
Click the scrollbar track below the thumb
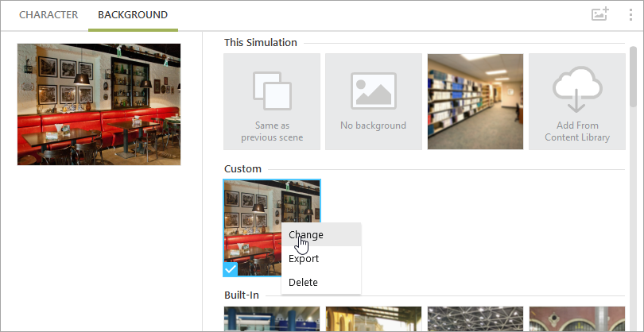coord(633,238)
